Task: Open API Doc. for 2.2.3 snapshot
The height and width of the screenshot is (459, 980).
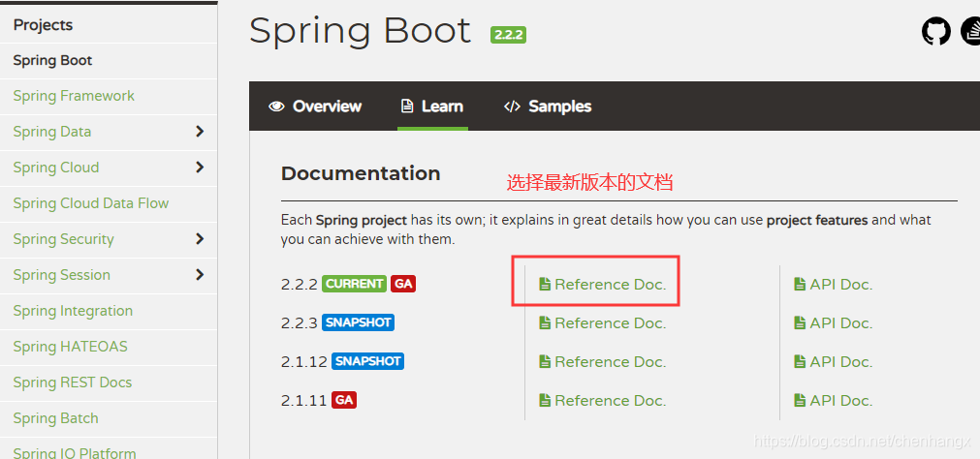Action: tap(833, 322)
